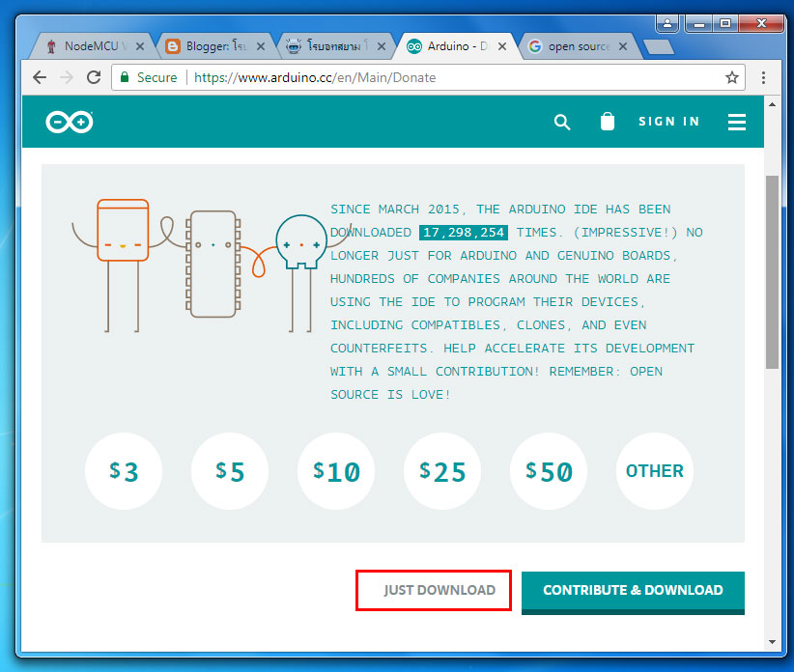Minimize the Chrome window

(698, 23)
